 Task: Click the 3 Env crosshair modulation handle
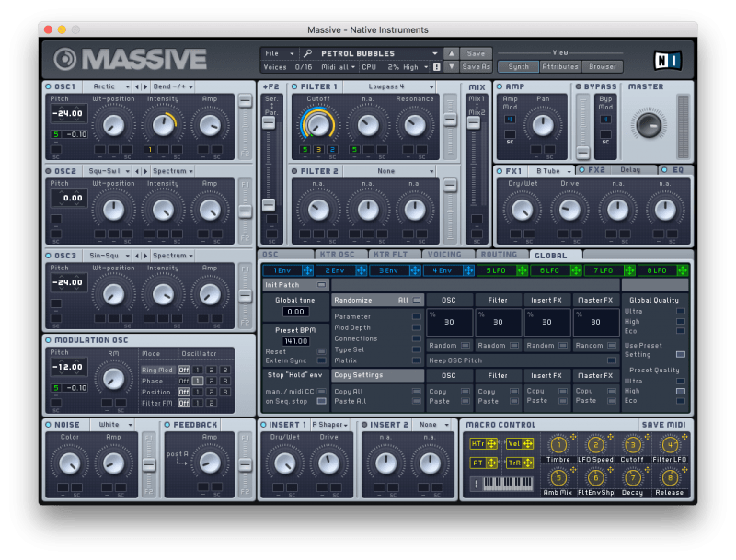(415, 270)
